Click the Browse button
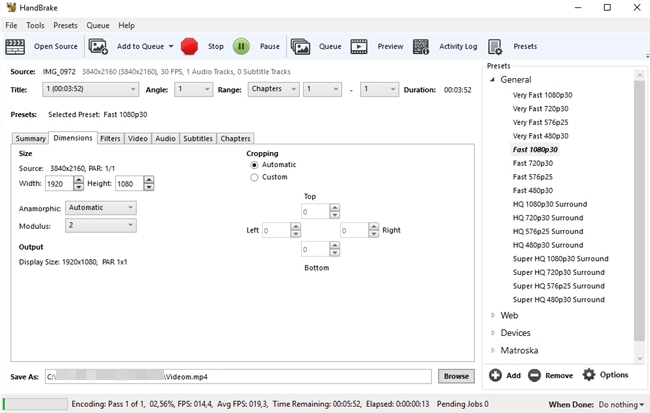This screenshot has width=650, height=413. 456,376
